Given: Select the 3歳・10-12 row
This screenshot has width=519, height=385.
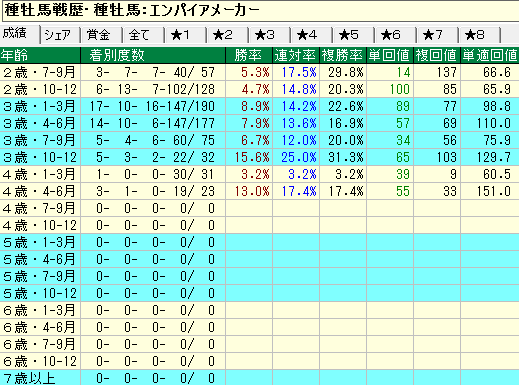Looking at the screenshot, I should click(259, 157).
